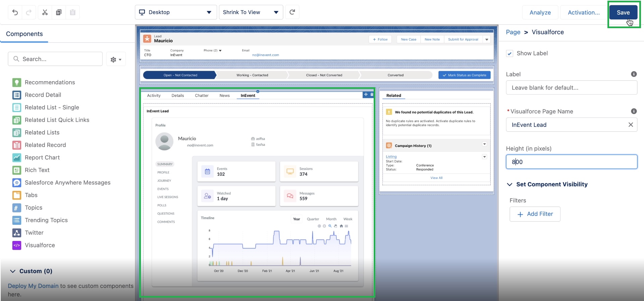Select the Tabs component icon
Screen dimensions: 644x301
[x=17, y=195]
